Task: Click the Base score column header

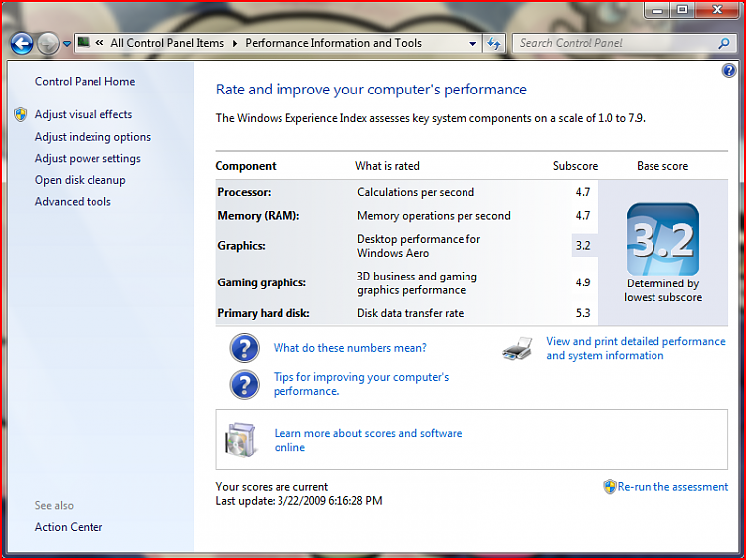Action: click(662, 166)
